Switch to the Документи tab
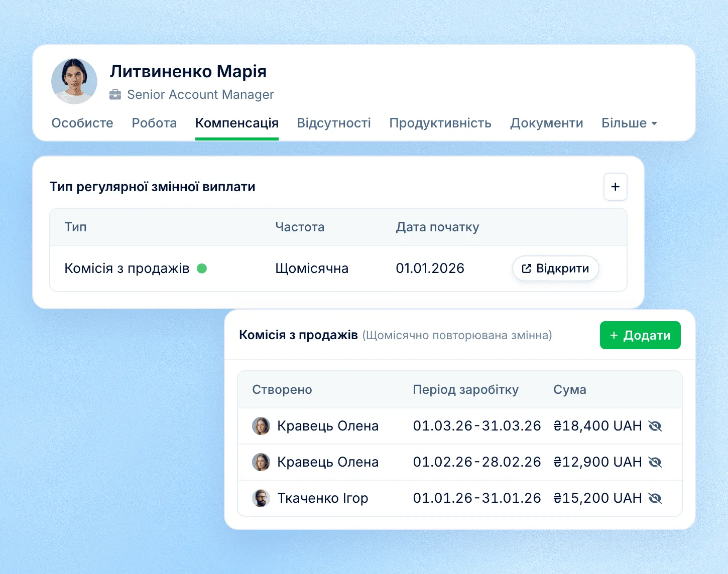The width and height of the screenshot is (728, 574). coord(547,123)
